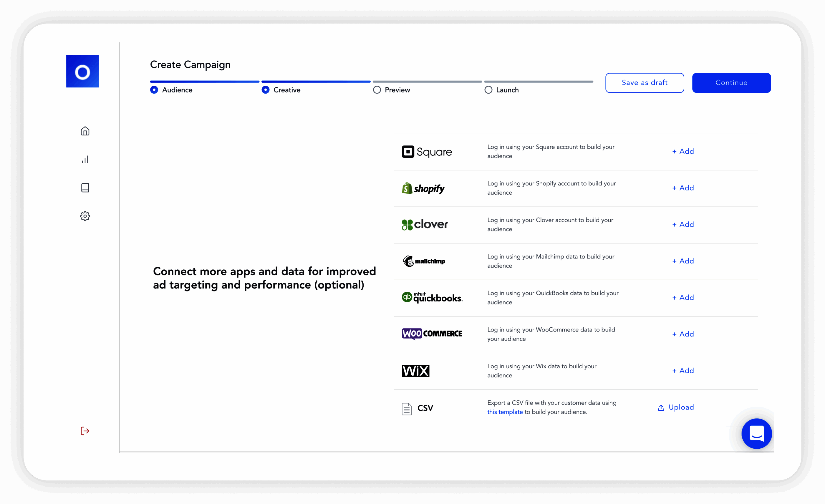
Task: Select the Launch step radio button
Action: (x=488, y=90)
